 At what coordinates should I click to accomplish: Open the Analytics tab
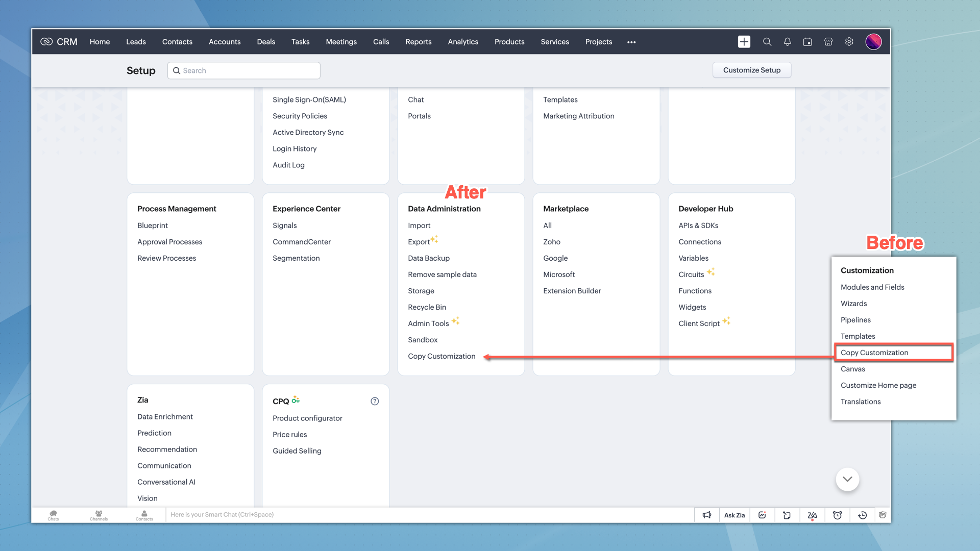463,42
